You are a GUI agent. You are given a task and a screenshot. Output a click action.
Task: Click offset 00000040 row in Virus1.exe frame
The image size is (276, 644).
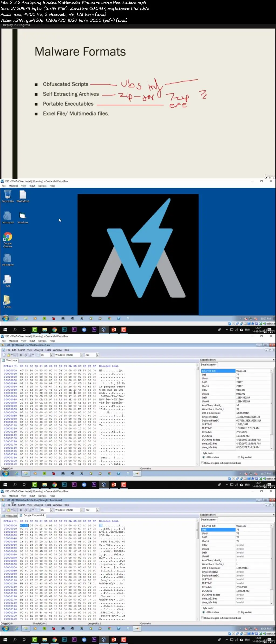click(64, 383)
